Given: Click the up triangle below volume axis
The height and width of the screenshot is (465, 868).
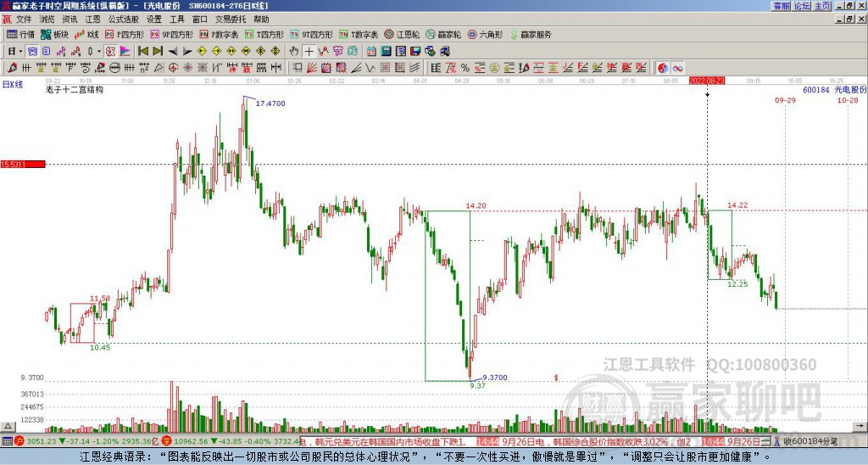Looking at the screenshot, I should click(8, 426).
